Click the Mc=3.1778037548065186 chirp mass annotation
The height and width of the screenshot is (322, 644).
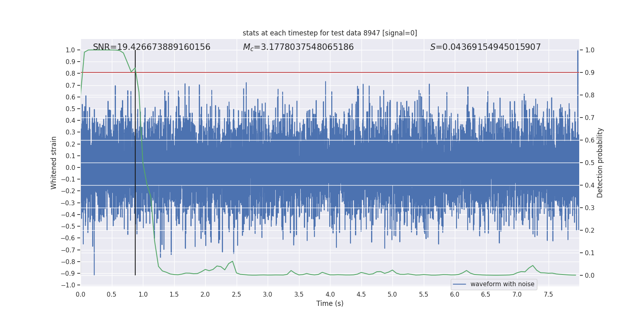pos(298,47)
